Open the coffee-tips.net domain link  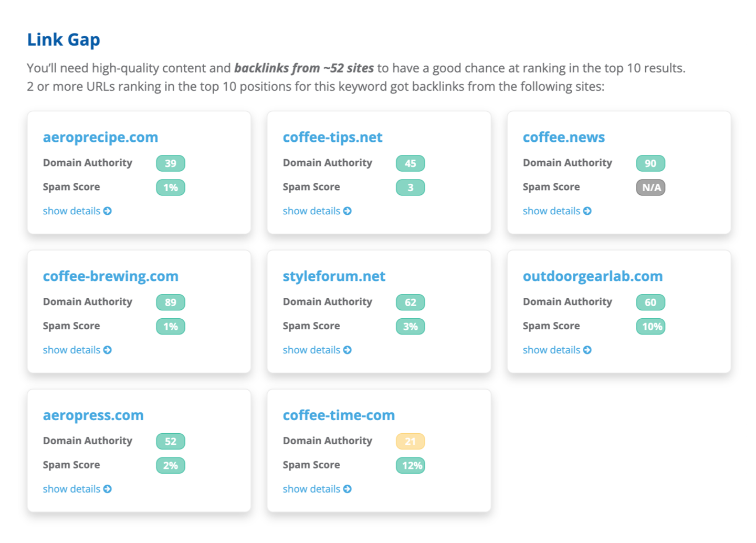coord(332,138)
